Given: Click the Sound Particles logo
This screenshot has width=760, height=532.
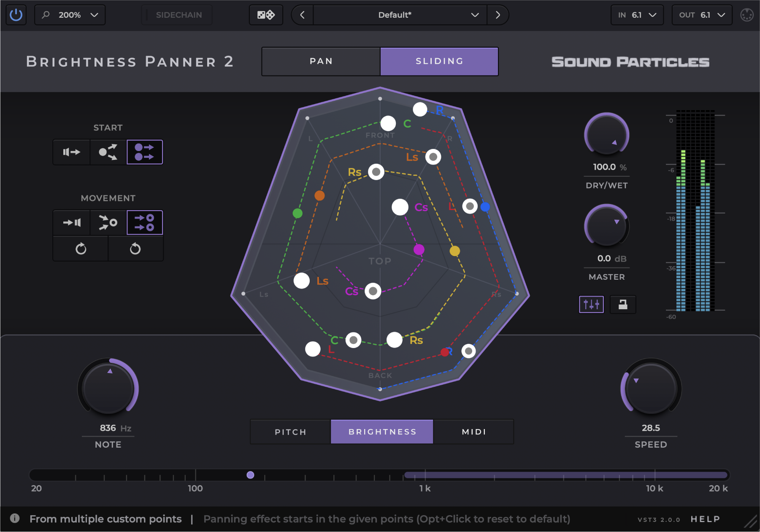Looking at the screenshot, I should [x=630, y=62].
